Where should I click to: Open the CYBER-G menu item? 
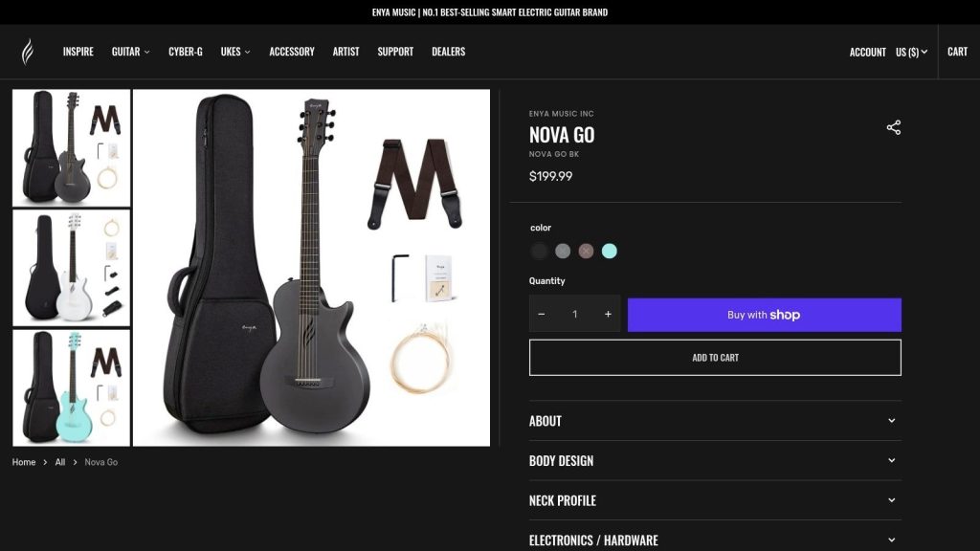click(x=186, y=52)
